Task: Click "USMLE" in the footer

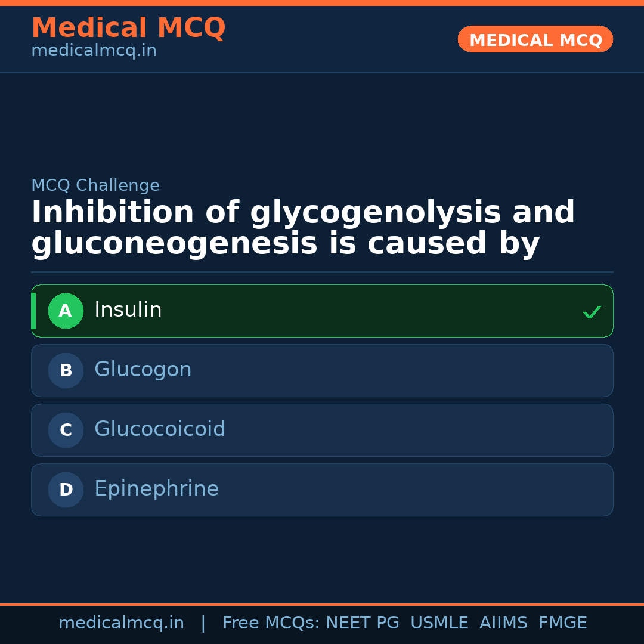Action: pos(439,623)
